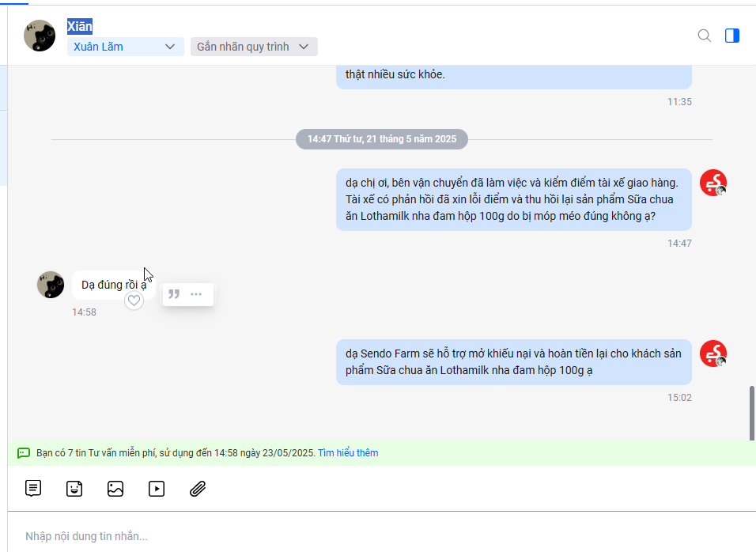756x552 pixels.
Task: Attach a video with the play icon
Action: (157, 489)
